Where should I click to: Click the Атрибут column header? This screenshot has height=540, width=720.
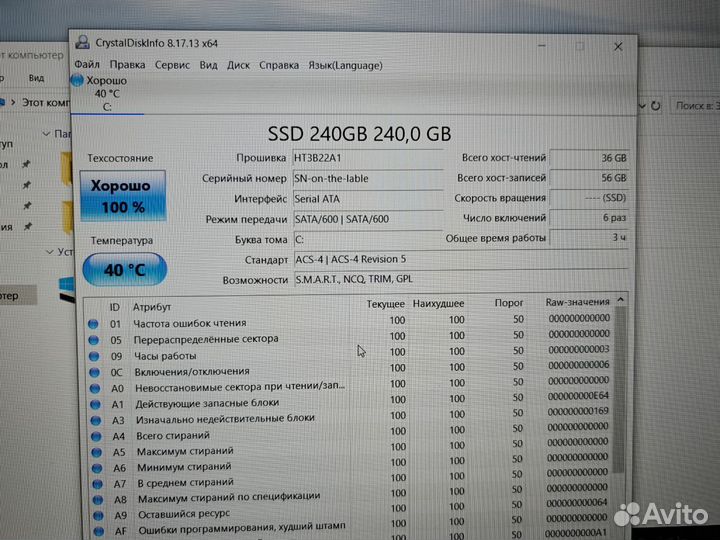[x=152, y=307]
